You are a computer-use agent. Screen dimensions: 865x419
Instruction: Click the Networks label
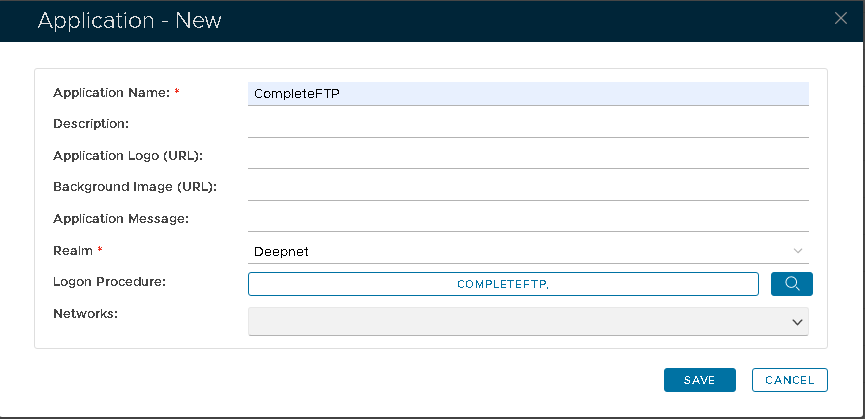click(x=85, y=313)
